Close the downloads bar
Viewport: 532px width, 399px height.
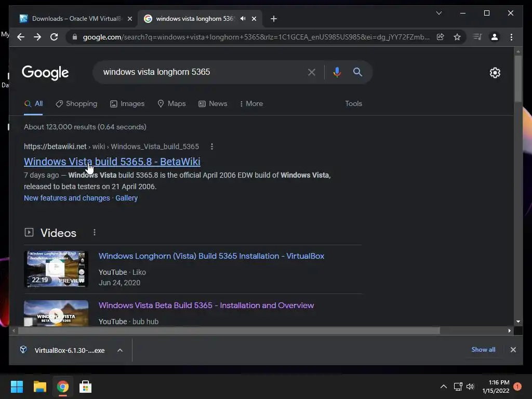pyautogui.click(x=513, y=350)
